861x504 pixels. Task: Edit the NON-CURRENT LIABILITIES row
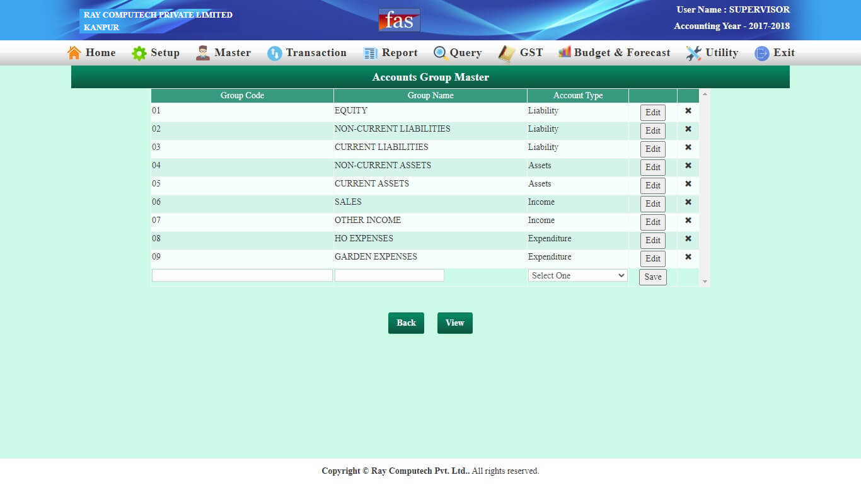[653, 131]
